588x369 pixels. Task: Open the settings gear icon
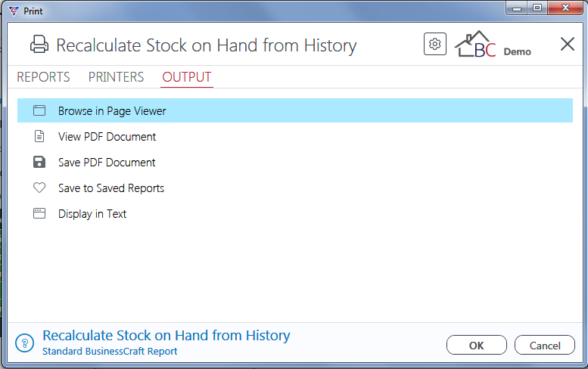click(x=435, y=44)
